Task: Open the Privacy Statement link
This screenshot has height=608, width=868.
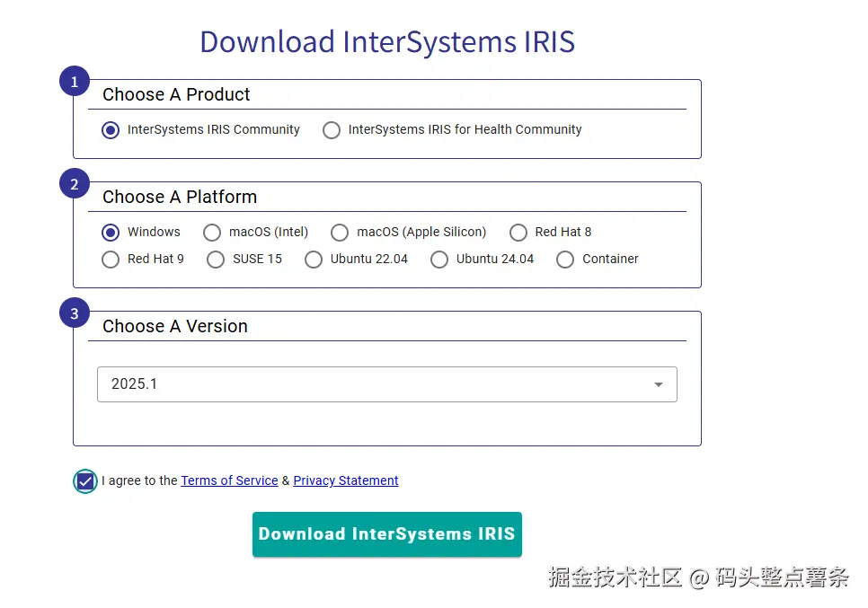Action: pos(345,480)
